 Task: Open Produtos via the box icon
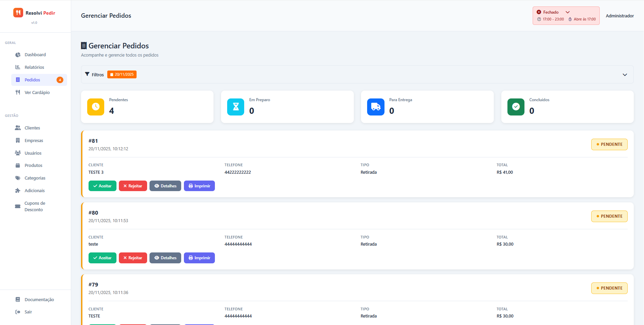pyautogui.click(x=18, y=165)
